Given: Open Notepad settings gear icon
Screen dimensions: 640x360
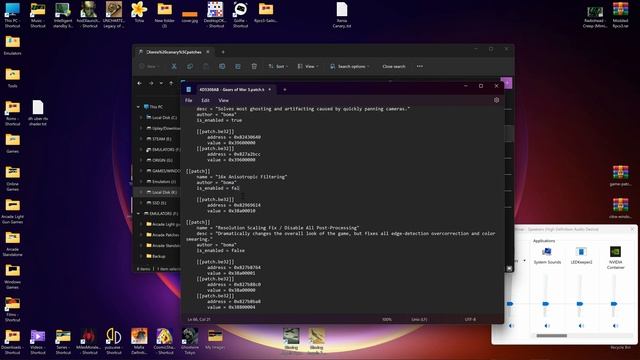Looking at the screenshot, I should (x=496, y=100).
